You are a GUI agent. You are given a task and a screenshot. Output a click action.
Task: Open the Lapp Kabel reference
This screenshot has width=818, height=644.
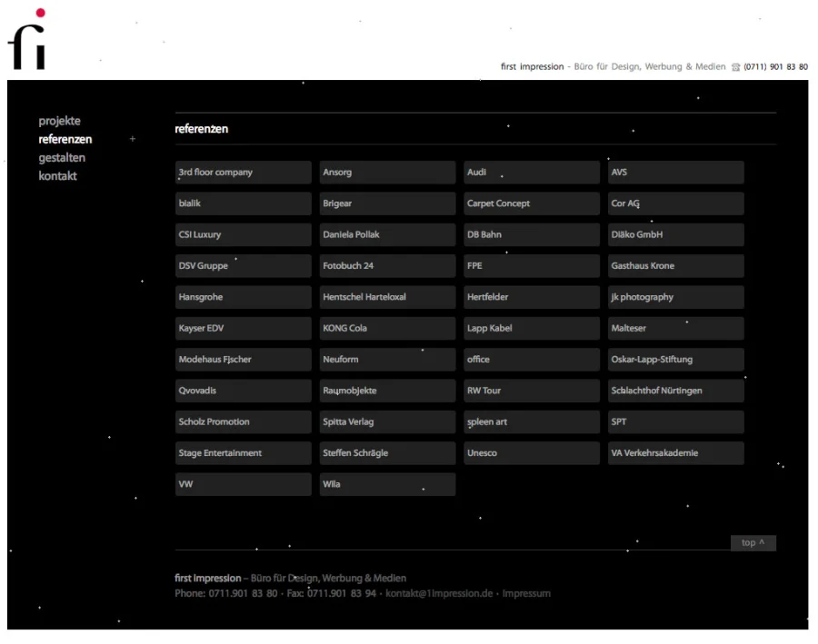(532, 328)
